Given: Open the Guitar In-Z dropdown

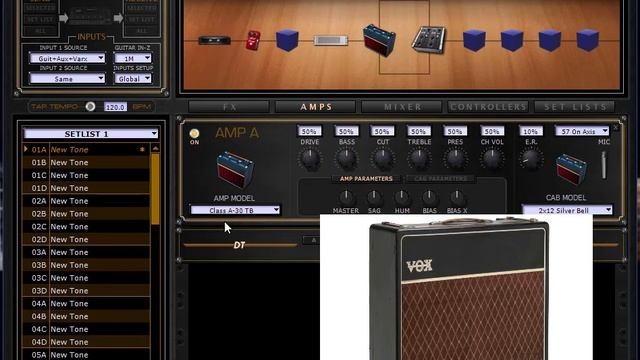Looking at the screenshot, I should (x=132, y=58).
